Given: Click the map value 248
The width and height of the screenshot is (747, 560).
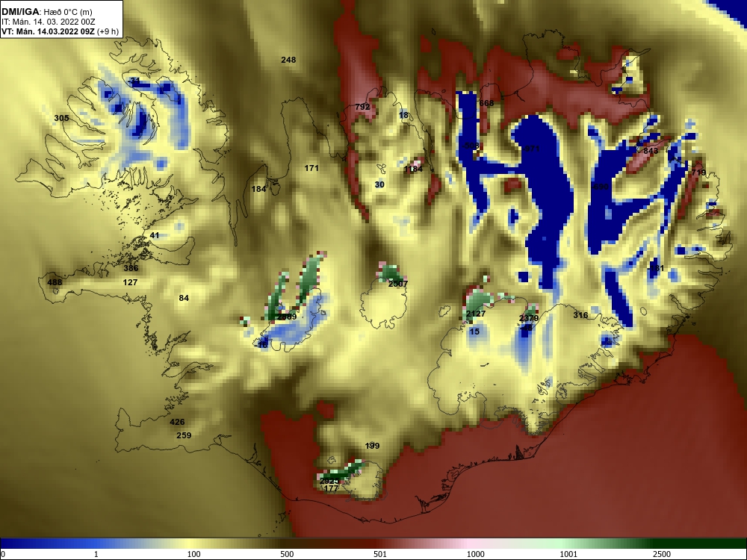Looking at the screenshot, I should (288, 60).
